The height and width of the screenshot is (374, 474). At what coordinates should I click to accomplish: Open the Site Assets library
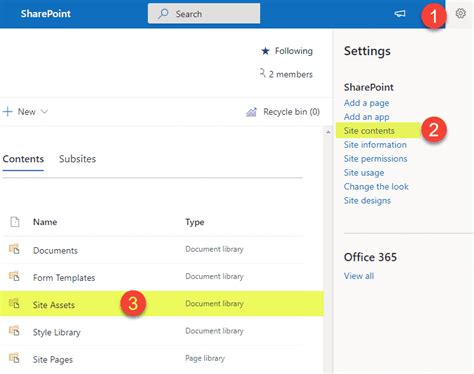click(x=54, y=305)
